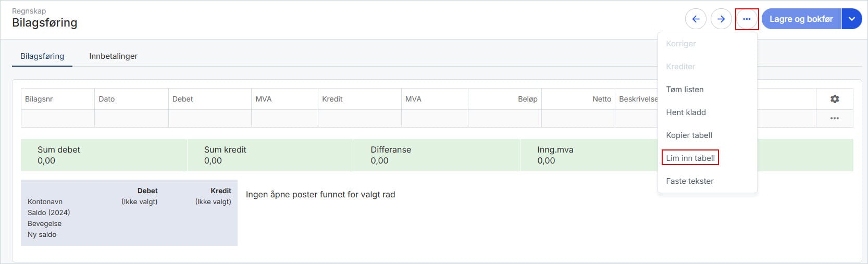Go to previous voucher with left arrow
Viewport: 868px width, 264px height.
(696, 19)
